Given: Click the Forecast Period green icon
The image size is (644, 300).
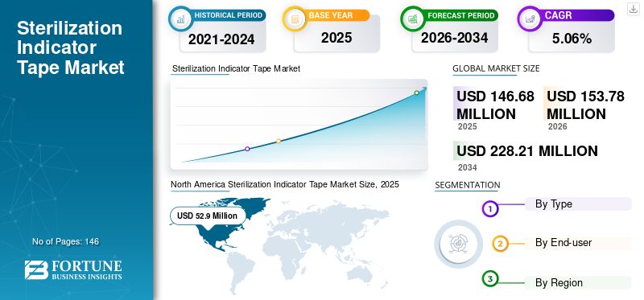Looking at the screenshot, I should pyautogui.click(x=412, y=18).
